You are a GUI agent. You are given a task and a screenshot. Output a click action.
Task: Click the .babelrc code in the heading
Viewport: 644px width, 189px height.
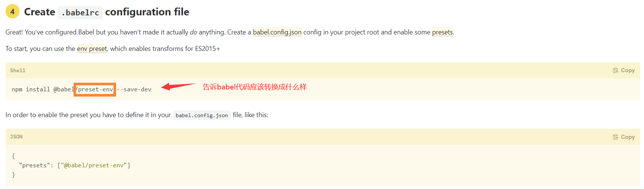tap(80, 12)
